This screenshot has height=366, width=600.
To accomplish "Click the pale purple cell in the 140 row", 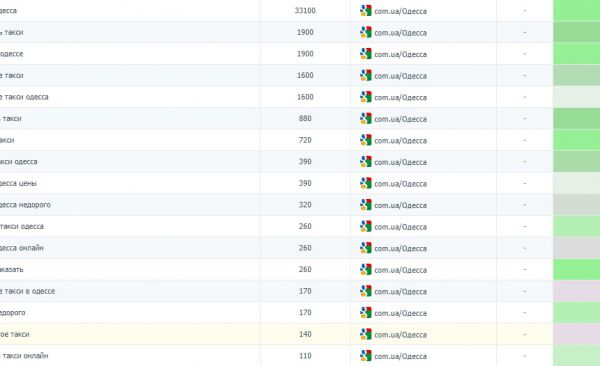I will pos(577,334).
